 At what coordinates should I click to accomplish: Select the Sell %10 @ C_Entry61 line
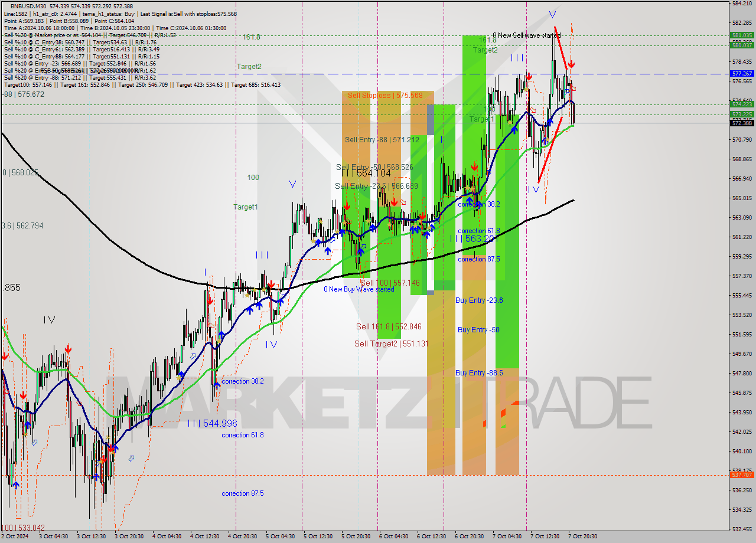(x=80, y=49)
